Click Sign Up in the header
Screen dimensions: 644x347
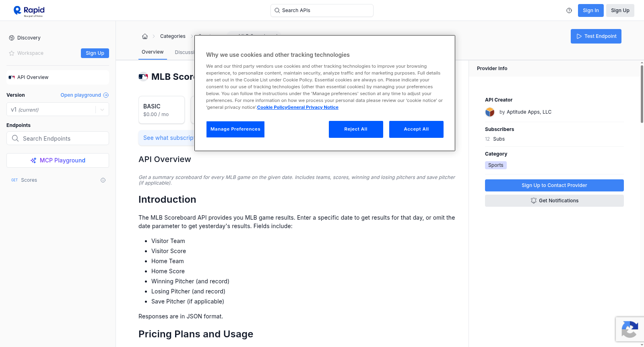pyautogui.click(x=620, y=10)
